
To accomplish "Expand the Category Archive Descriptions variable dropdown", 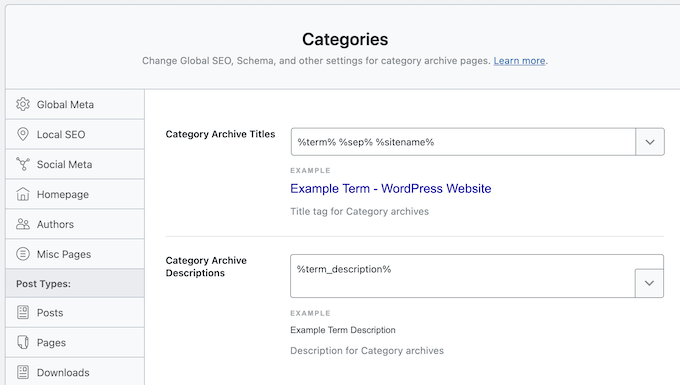I will (649, 283).
